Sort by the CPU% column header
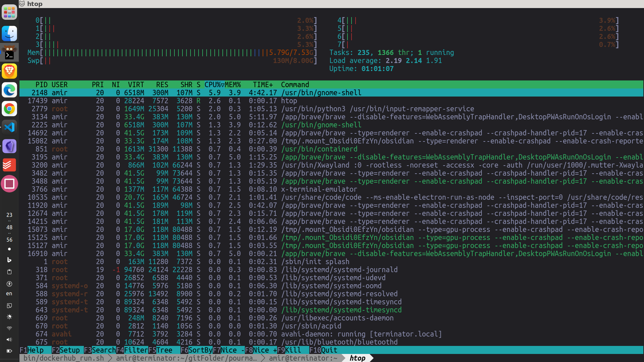 tap(214, 85)
